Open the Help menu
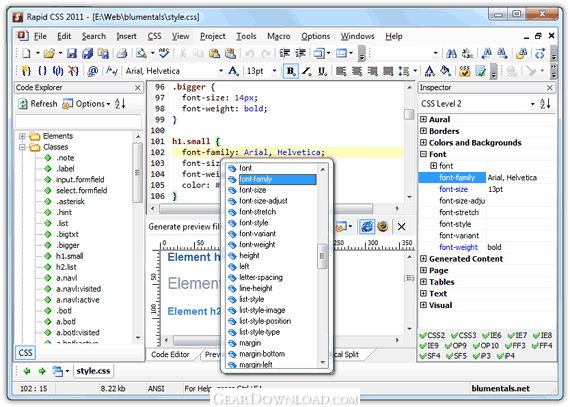Screen dimensions: 570x407 tap(394, 36)
